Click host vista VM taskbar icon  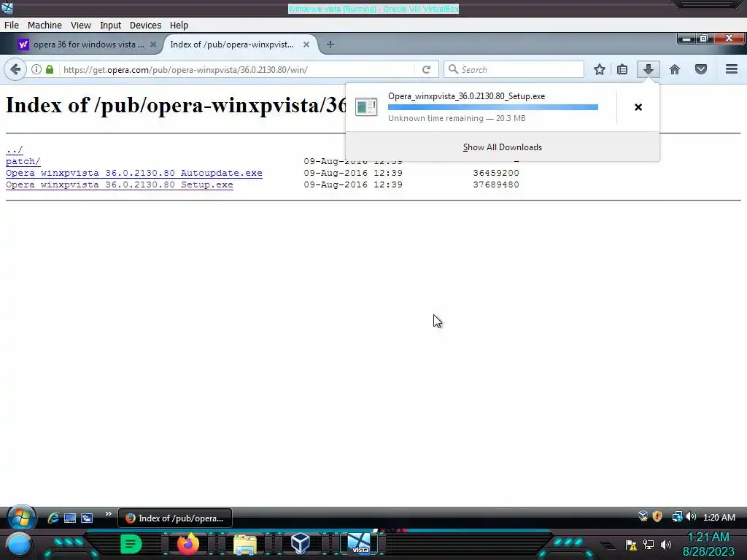click(359, 544)
